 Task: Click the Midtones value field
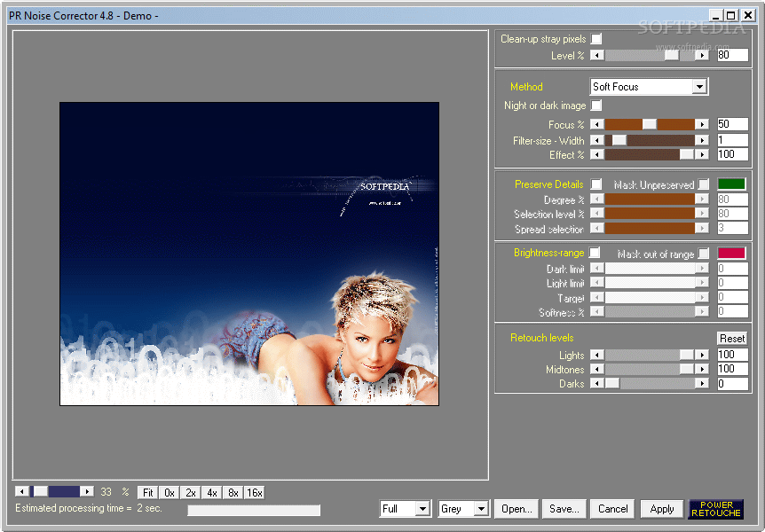click(732, 369)
